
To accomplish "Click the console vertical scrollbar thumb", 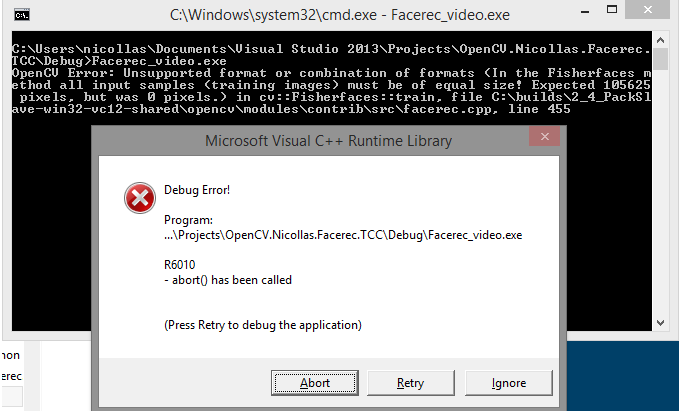I will 660,59.
